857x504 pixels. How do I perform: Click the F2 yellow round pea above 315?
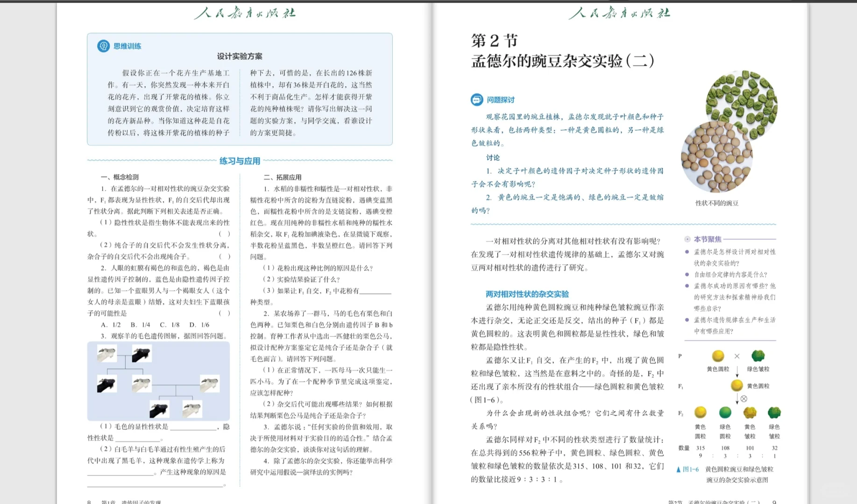click(x=700, y=413)
